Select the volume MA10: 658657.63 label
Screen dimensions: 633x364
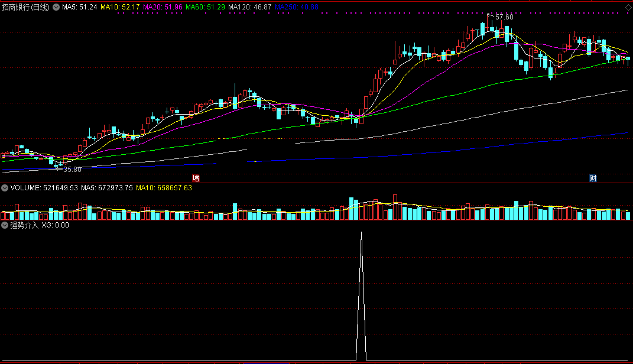tap(164, 188)
